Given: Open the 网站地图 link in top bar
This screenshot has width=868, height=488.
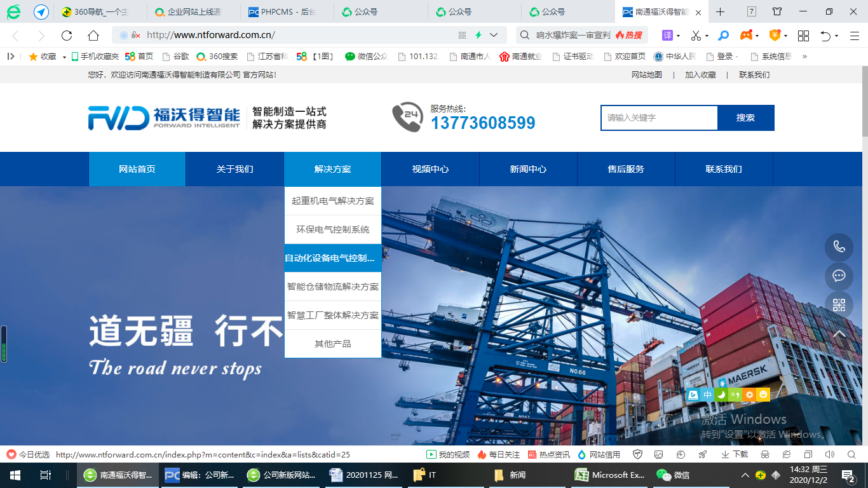Looking at the screenshot, I should (646, 74).
